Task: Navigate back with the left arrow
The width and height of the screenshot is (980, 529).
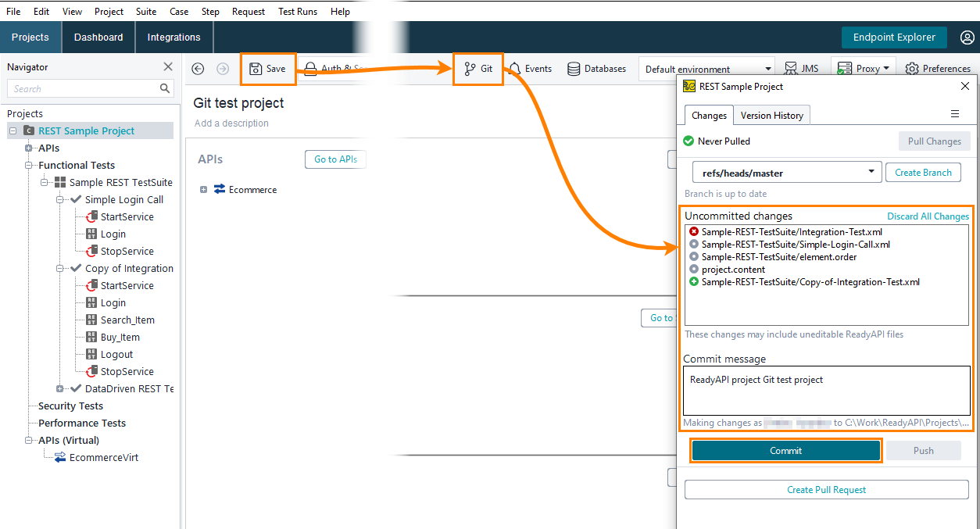Action: pyautogui.click(x=198, y=69)
